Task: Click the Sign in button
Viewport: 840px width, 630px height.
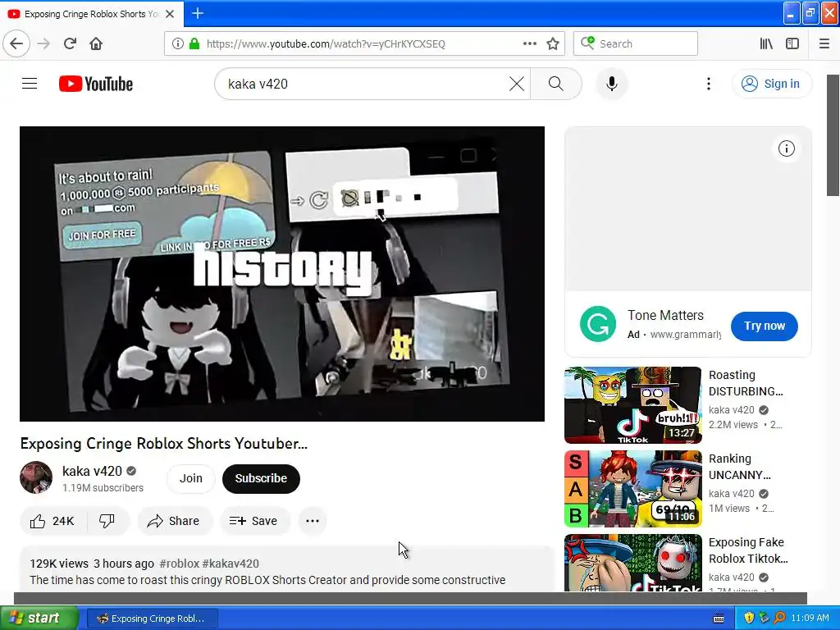Action: [771, 84]
